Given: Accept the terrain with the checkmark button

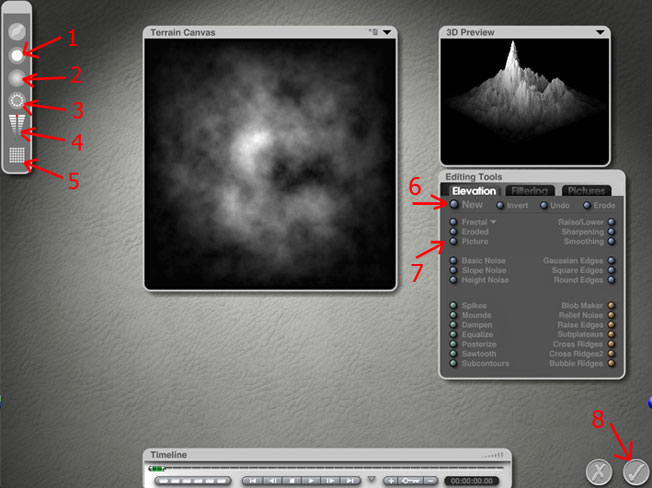Looking at the screenshot, I should point(636,472).
